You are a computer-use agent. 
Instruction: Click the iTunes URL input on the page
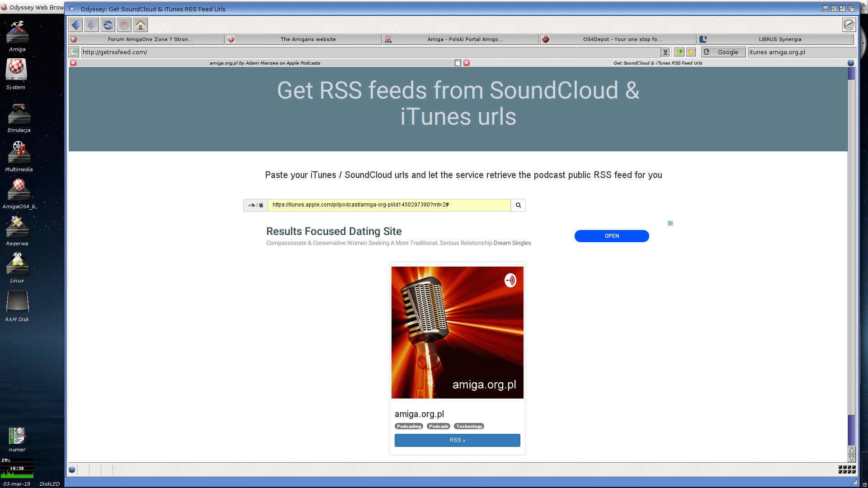(x=389, y=205)
